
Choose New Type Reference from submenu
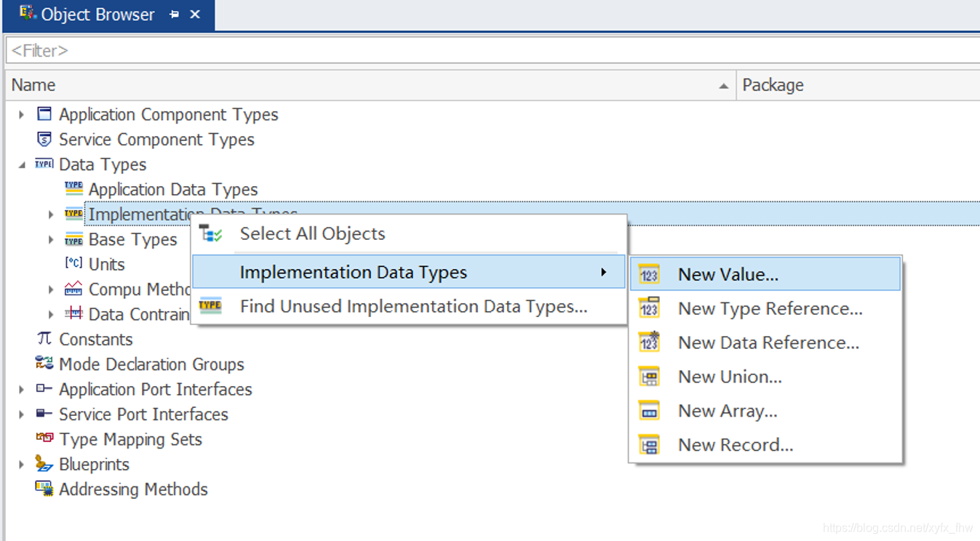(765, 308)
